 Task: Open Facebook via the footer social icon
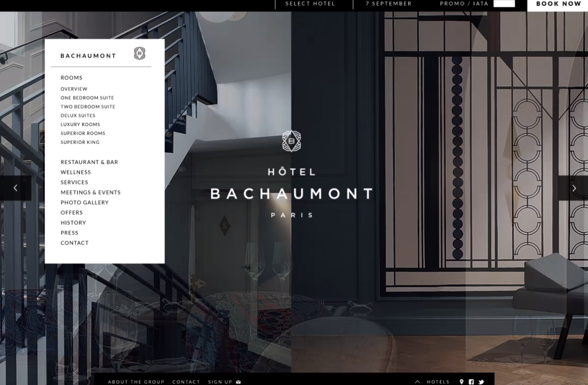[x=471, y=382]
